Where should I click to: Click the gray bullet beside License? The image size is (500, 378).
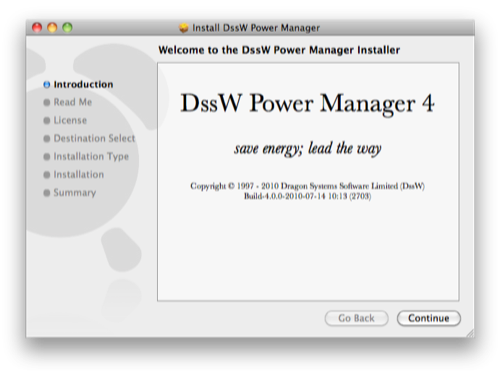pyautogui.click(x=47, y=120)
